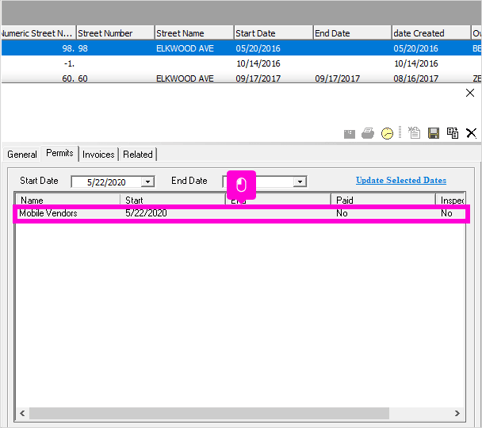
Task: Click the new document icon in toolbar
Action: (x=414, y=133)
